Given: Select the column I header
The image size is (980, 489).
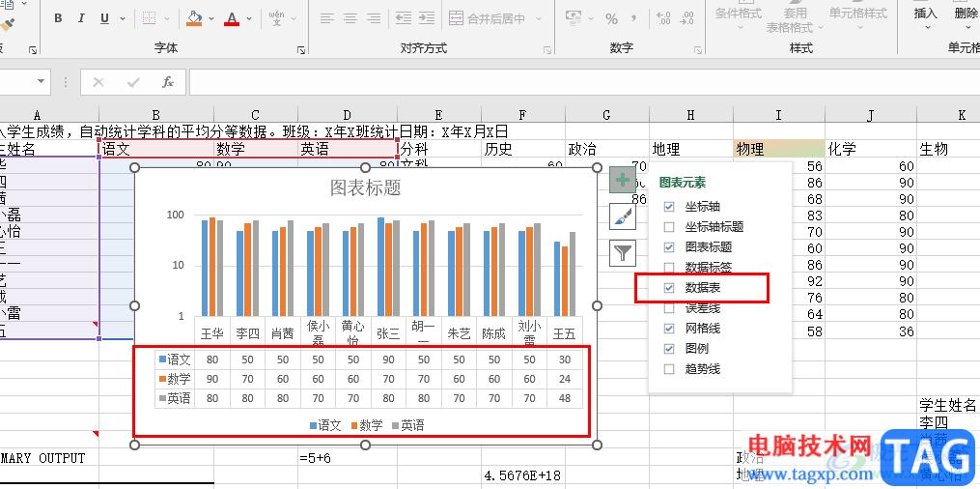Looking at the screenshot, I should tap(778, 114).
